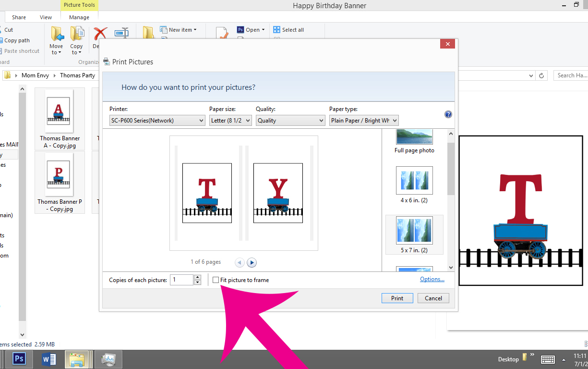Select the 4 x 6 in. (2) layout
Viewport: 588px width, 369px height.
point(414,184)
